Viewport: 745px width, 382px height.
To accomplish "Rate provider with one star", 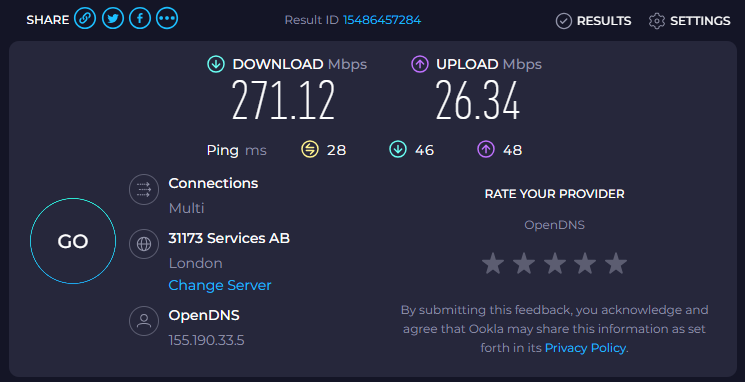I will pyautogui.click(x=493, y=263).
